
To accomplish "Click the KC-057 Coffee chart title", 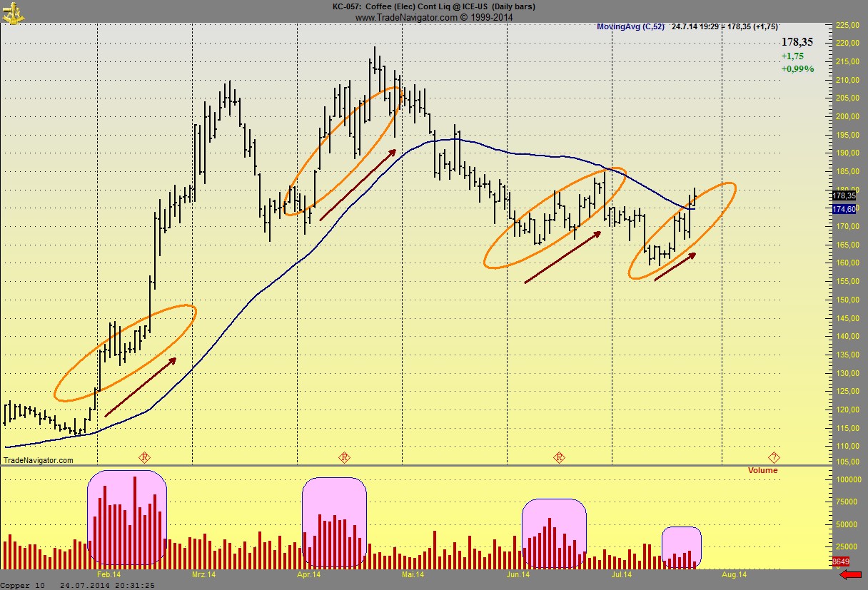I will 433,6.
